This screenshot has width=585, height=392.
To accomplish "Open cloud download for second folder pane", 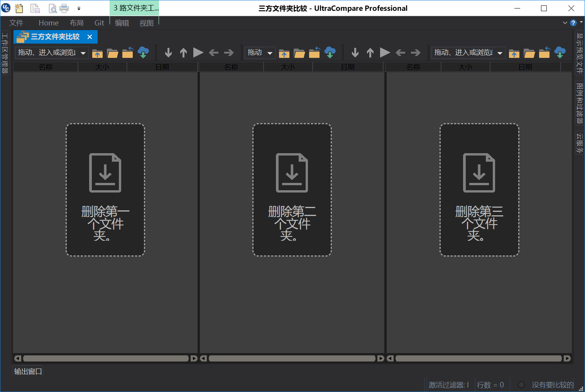I will tap(330, 52).
